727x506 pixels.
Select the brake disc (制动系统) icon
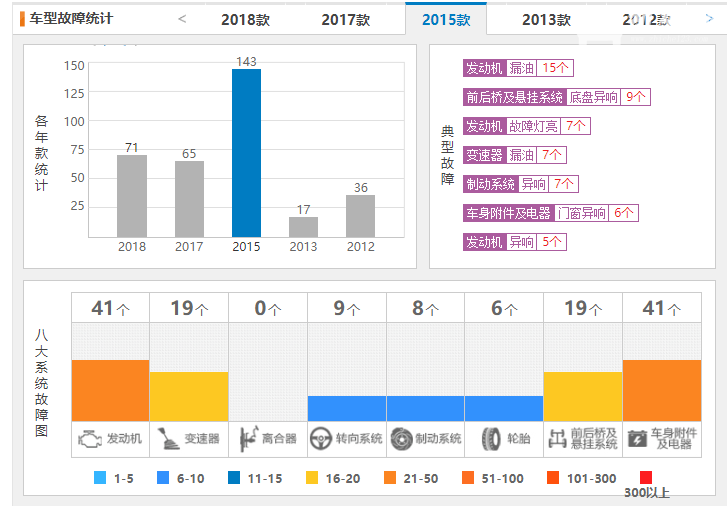[x=401, y=439]
